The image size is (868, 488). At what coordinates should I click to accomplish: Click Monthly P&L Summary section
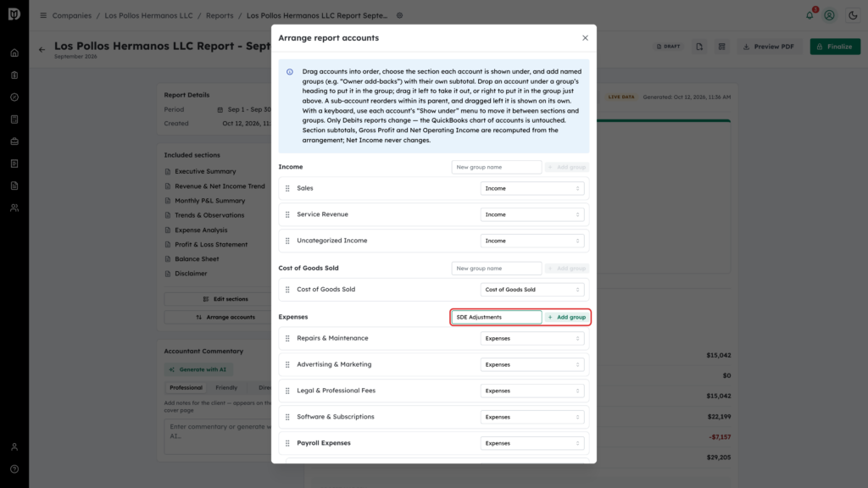(x=210, y=201)
